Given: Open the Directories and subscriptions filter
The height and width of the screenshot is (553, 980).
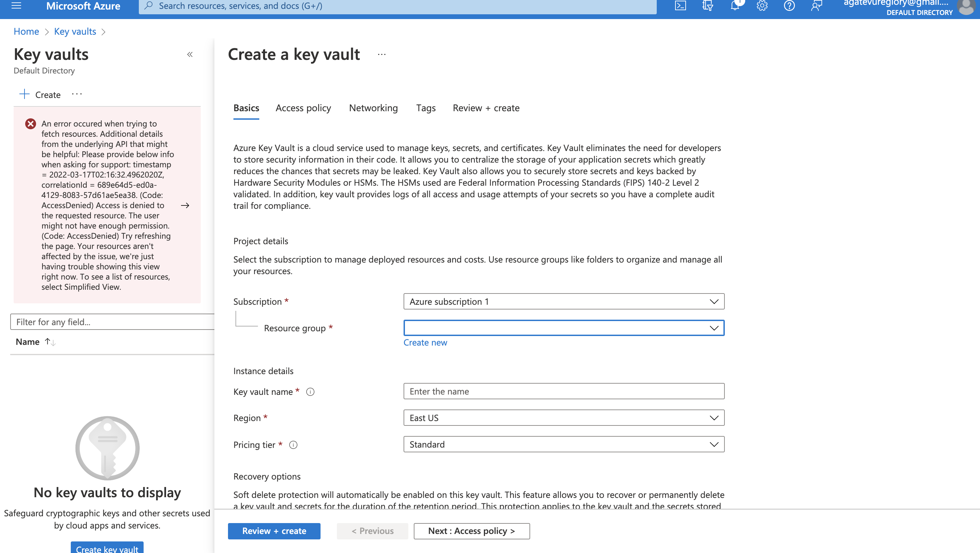Looking at the screenshot, I should click(708, 6).
